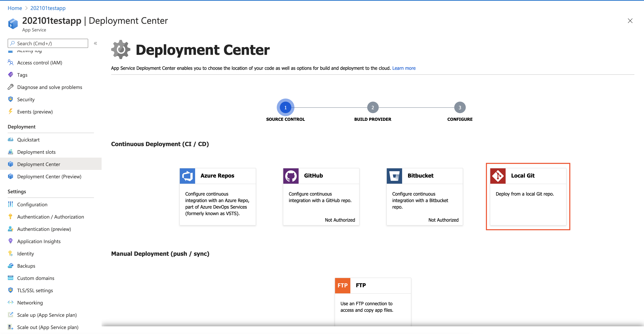Viewport: 644px width, 334px height.
Task: Open the Custom domains settings item
Action: (x=35, y=278)
